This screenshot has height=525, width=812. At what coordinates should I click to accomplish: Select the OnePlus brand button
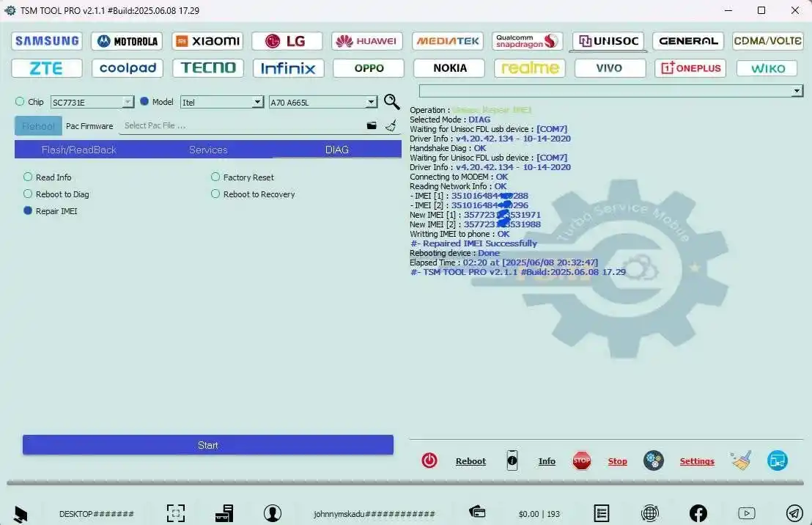coord(690,68)
